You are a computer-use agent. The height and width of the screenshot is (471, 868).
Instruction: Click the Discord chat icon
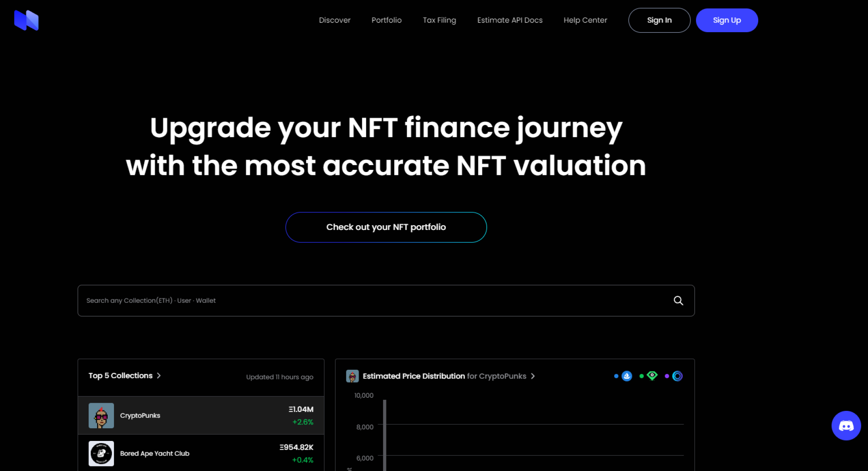pos(846,426)
